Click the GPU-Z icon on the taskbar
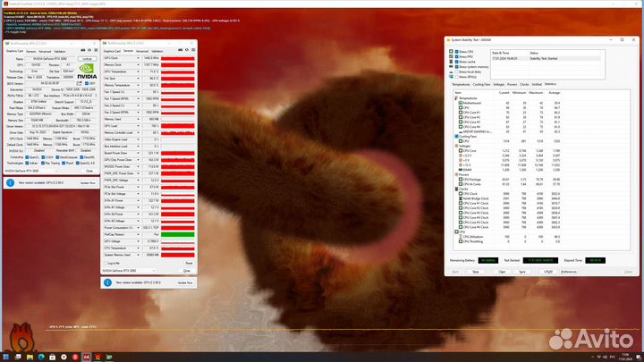 [109, 357]
